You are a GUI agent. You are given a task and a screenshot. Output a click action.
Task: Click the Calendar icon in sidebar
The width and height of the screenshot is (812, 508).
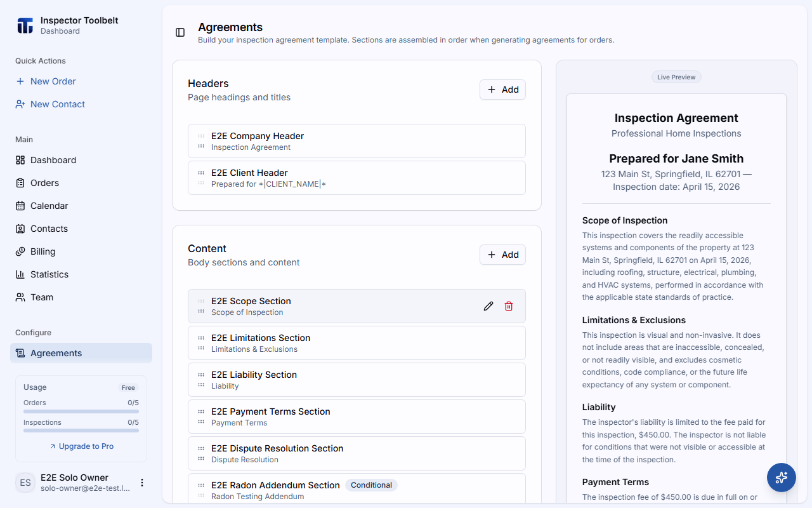(20, 206)
